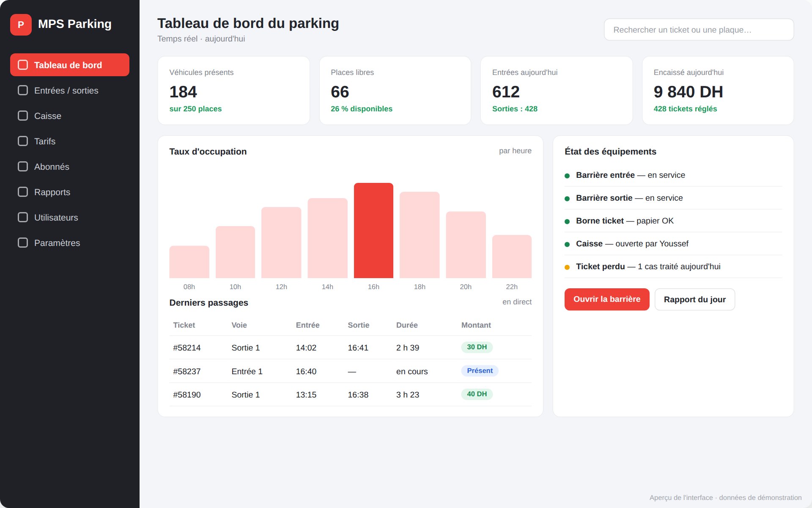Click the red P logo icon
Viewport: 812px width, 508px height.
21,25
